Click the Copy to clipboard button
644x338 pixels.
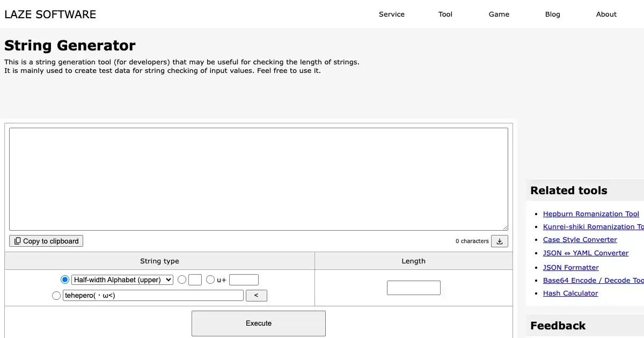point(46,241)
